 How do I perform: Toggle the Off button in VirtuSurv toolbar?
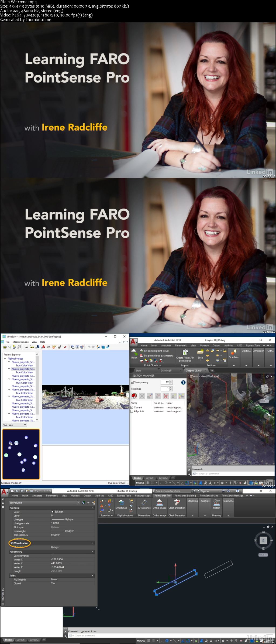49,347
